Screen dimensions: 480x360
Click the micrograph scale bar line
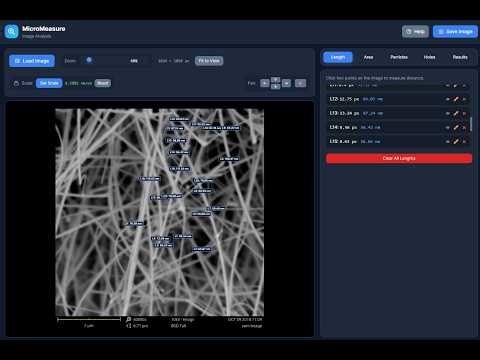point(89,319)
